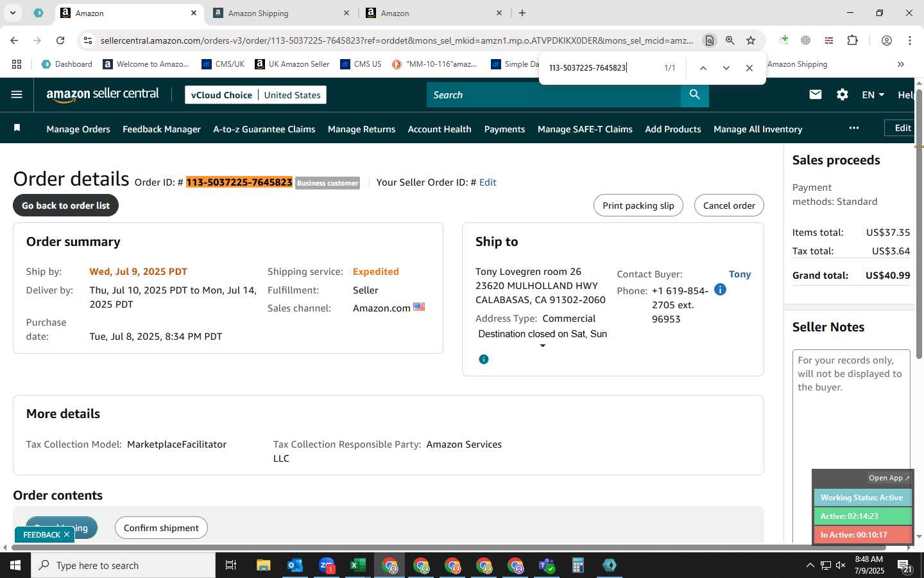This screenshot has width=924, height=578.
Task: Open Feedback Manager page
Action: 162,129
